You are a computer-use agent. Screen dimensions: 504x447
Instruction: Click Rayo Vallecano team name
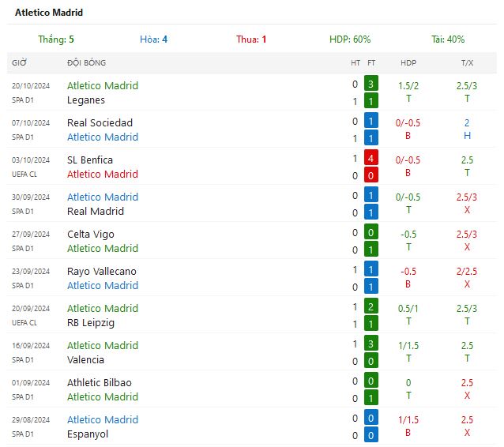click(x=102, y=272)
